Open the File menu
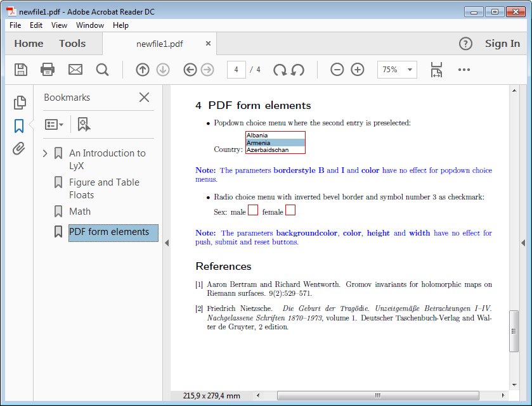Screen dimensions: 532x406 tap(15, 25)
